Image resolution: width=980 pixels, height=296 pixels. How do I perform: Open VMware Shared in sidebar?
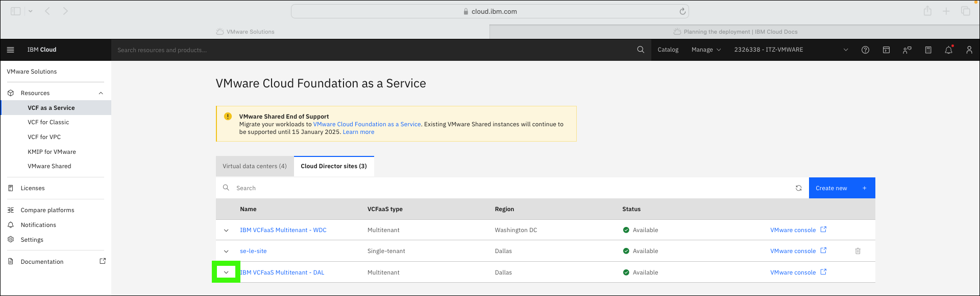(x=50, y=166)
